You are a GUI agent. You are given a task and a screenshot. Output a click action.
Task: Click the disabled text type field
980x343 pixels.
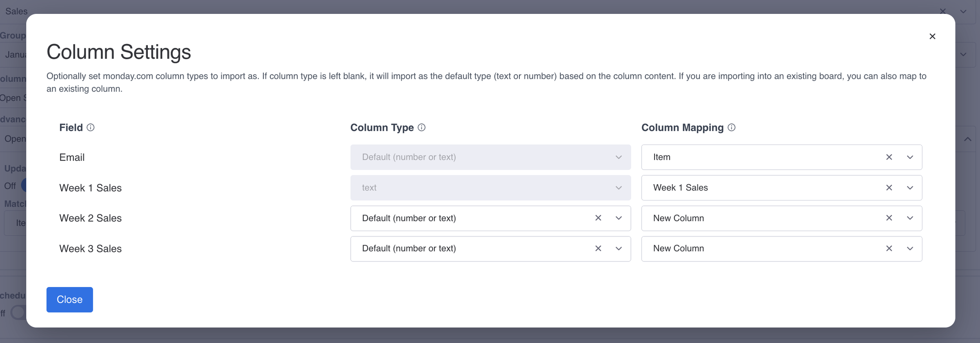click(490, 188)
